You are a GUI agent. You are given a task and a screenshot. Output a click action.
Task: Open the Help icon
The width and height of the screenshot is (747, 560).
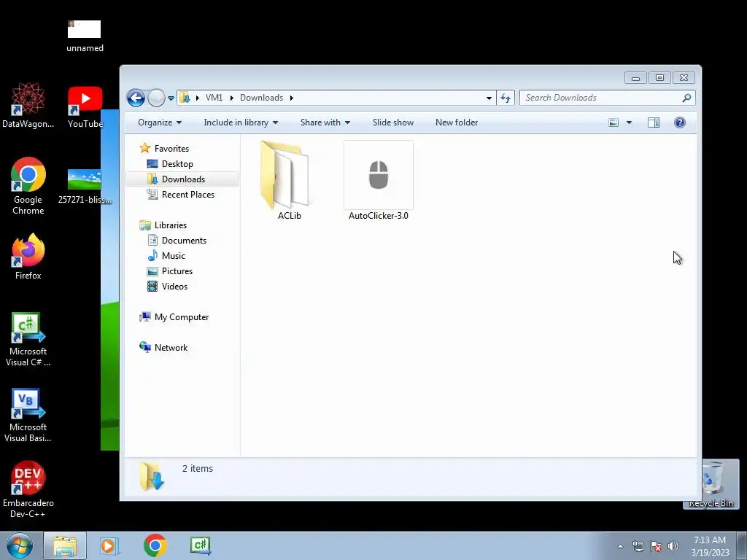point(680,122)
